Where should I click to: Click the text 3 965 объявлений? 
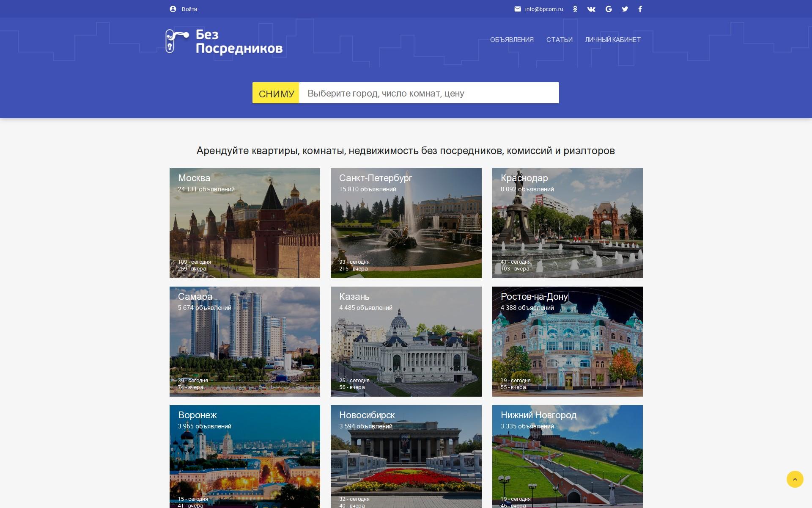pos(204,426)
